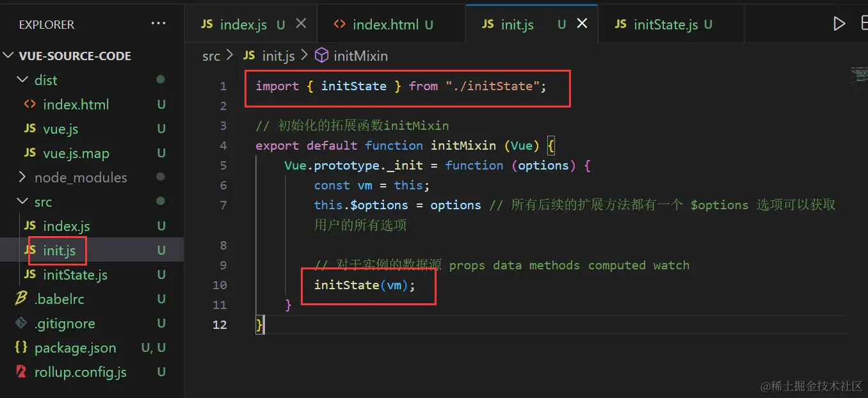Click the EXPLORER panel title
868x398 pixels.
47,24
